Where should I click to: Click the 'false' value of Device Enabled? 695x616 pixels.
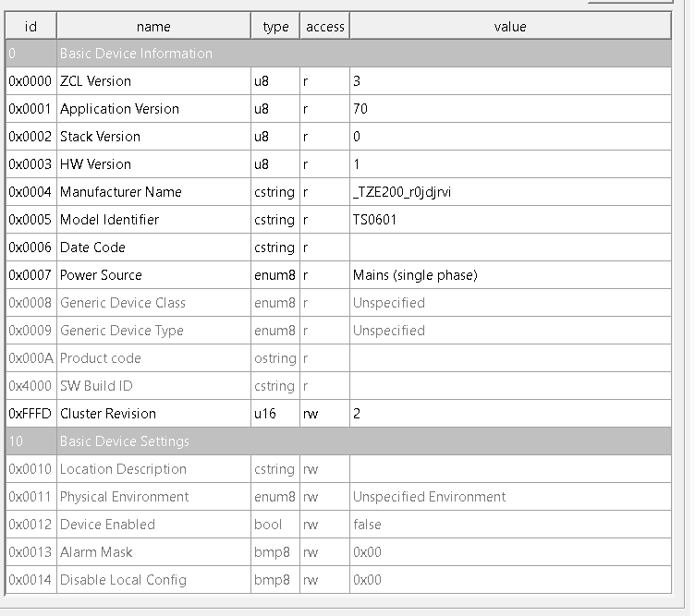click(367, 525)
